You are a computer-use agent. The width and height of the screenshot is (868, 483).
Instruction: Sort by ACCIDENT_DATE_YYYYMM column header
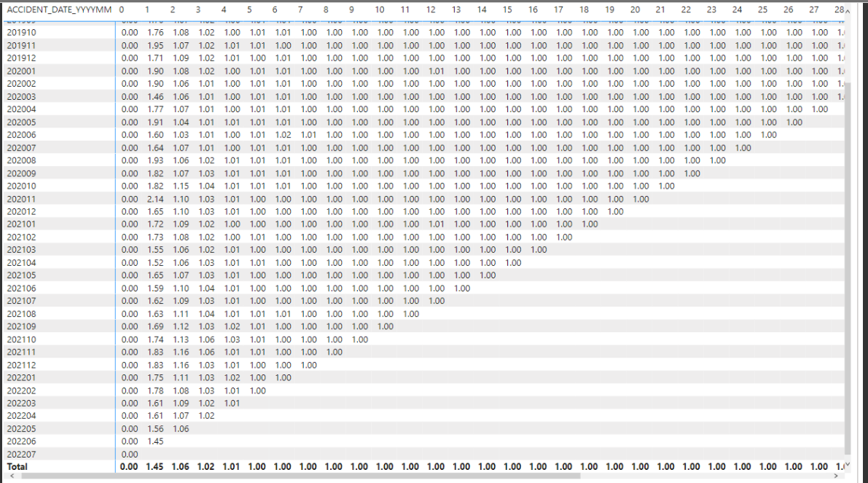pos(59,9)
